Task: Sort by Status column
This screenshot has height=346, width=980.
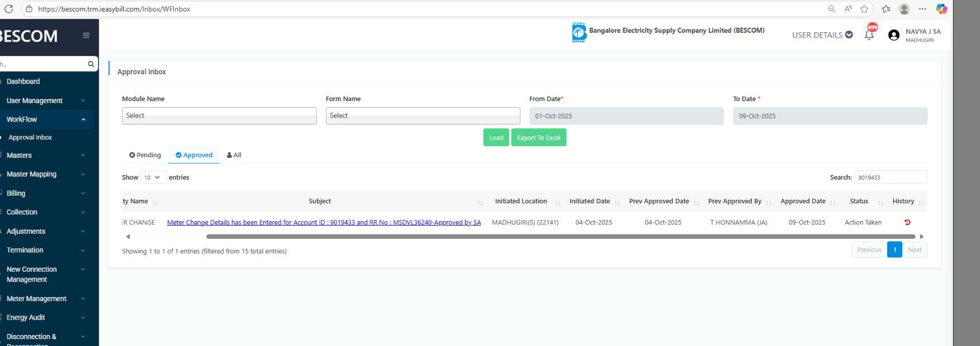Action: pyautogui.click(x=880, y=203)
